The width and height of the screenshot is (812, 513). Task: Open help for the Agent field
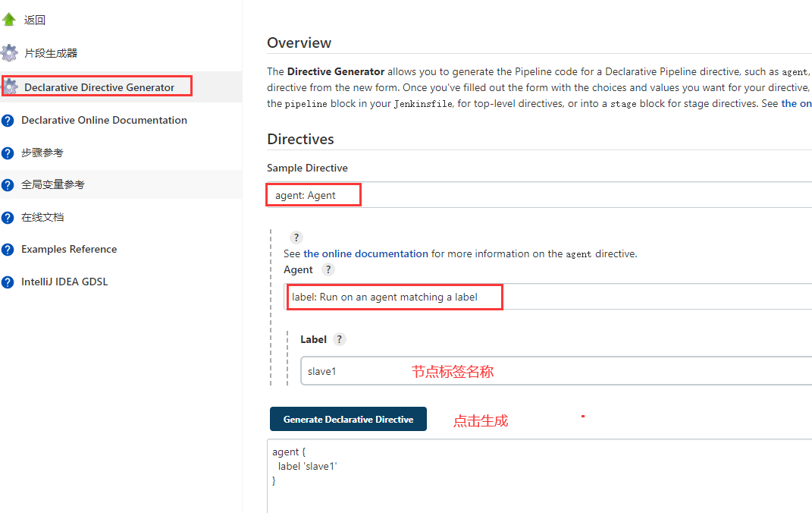[x=328, y=269]
